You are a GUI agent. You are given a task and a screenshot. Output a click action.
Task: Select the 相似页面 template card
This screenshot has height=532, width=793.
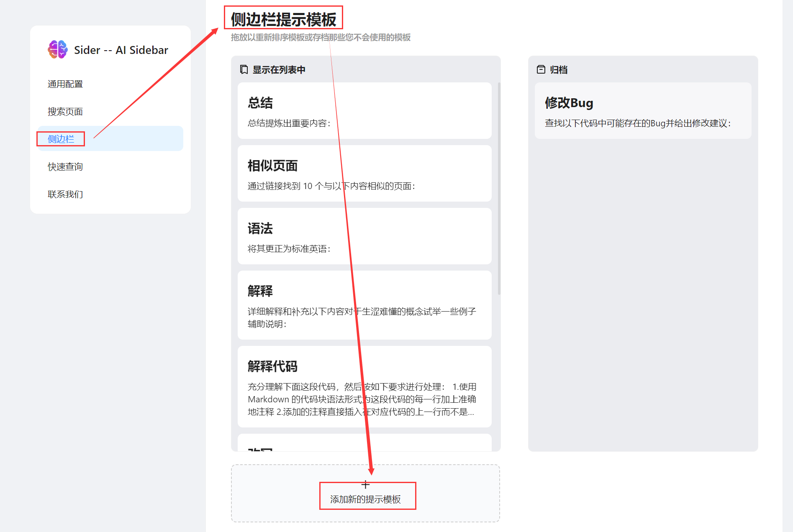coord(364,173)
